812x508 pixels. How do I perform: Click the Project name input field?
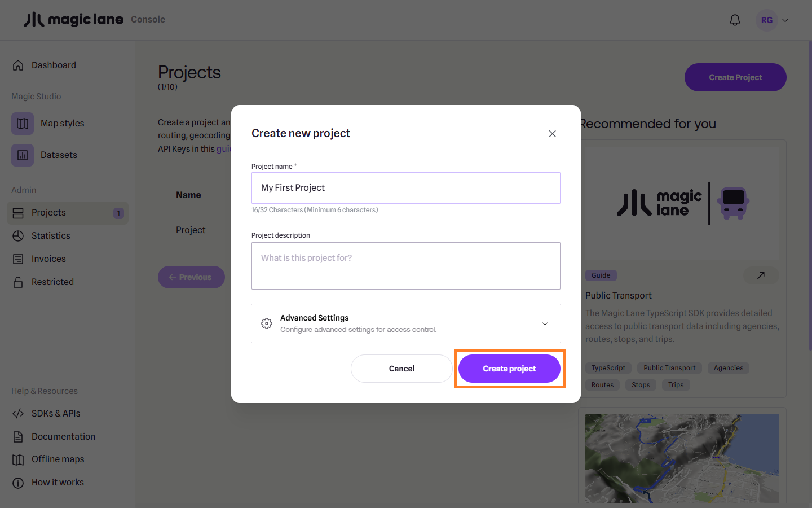pos(406,188)
